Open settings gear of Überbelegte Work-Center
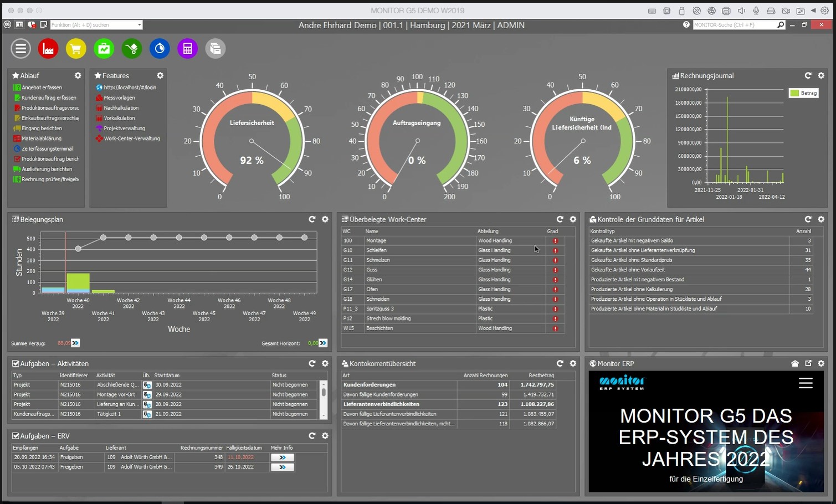 (x=573, y=219)
